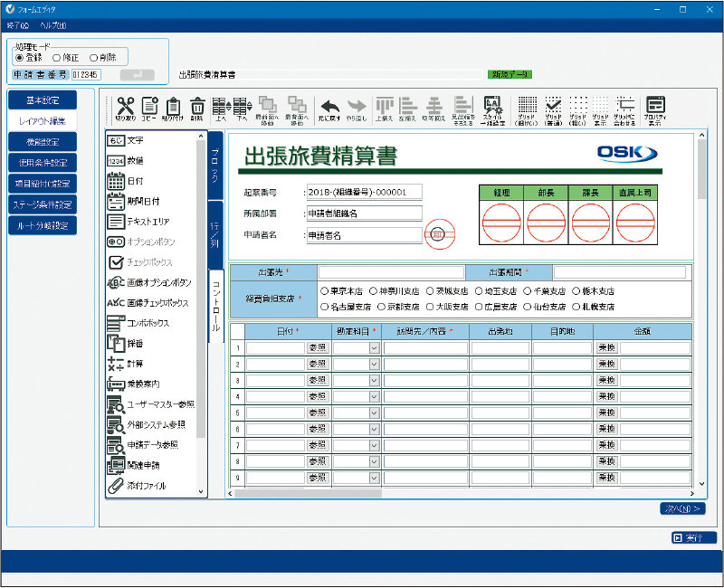
Task: Pick the 数値 numeric control from palette
Action: click(125, 161)
